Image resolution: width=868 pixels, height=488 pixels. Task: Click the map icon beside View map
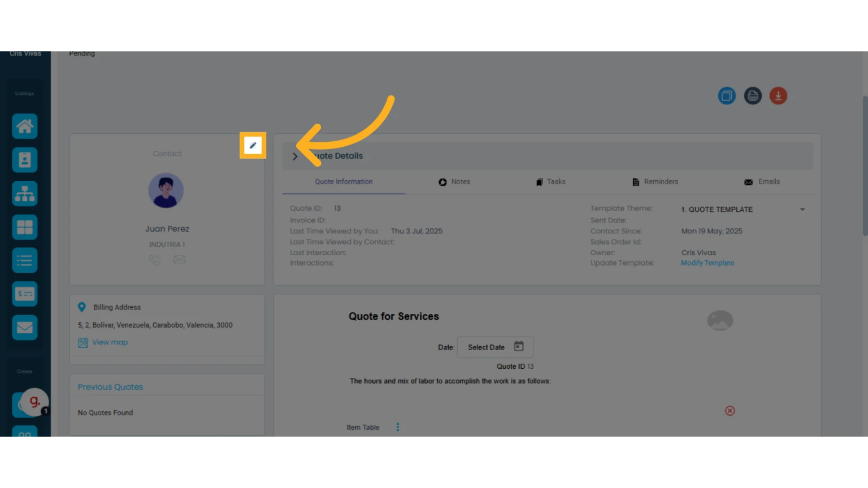pyautogui.click(x=83, y=343)
